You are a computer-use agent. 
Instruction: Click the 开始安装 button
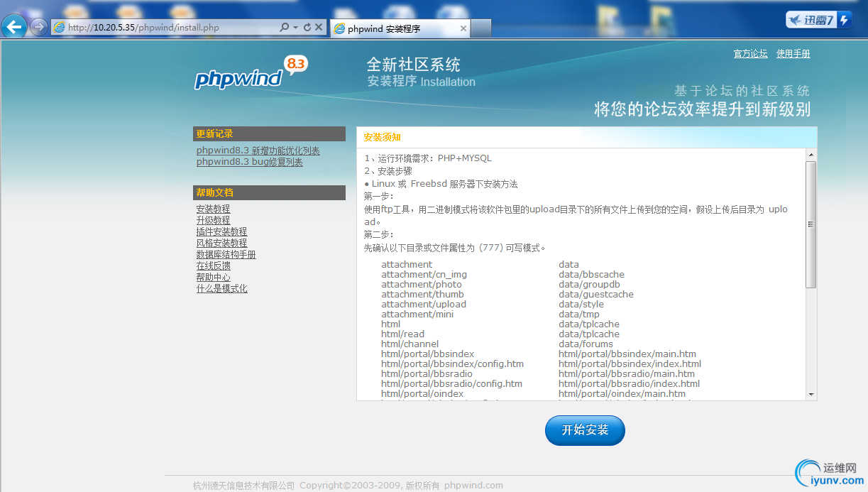pos(585,430)
